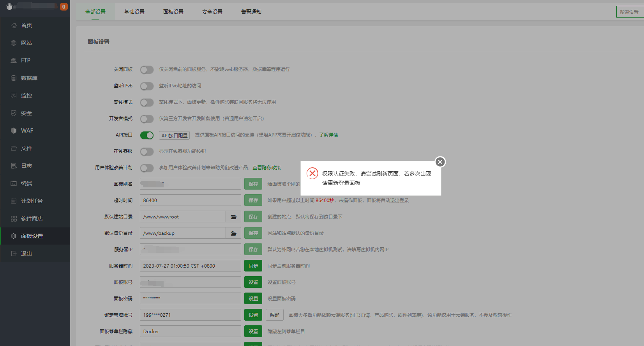Click the panel logo icon at top left
The width and height of the screenshot is (644, 346).
(x=9, y=6)
